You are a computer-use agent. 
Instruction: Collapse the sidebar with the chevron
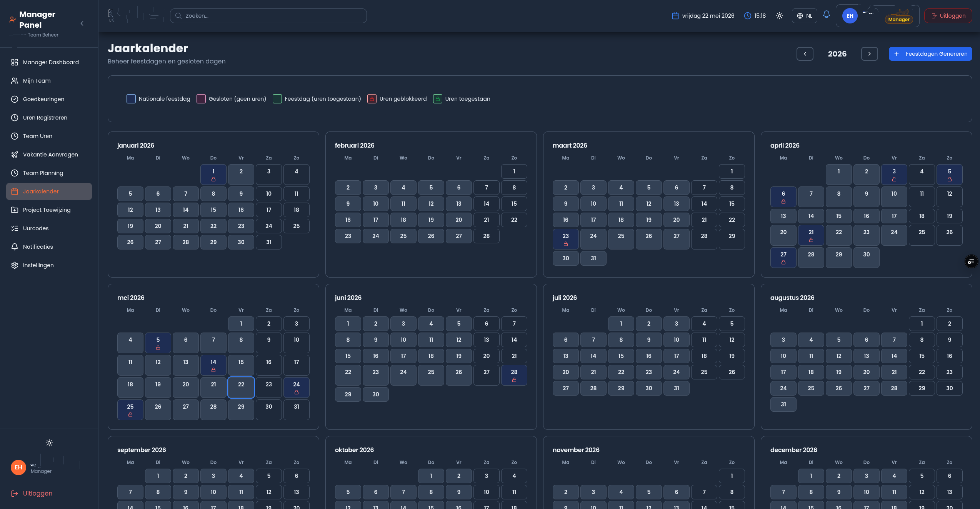click(x=82, y=23)
